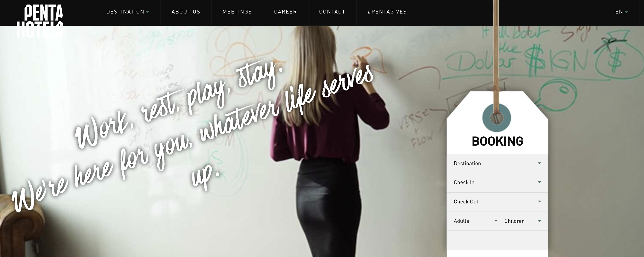Click the Check Out caret icon
Viewport: 644px width, 257px height.
[x=539, y=201]
